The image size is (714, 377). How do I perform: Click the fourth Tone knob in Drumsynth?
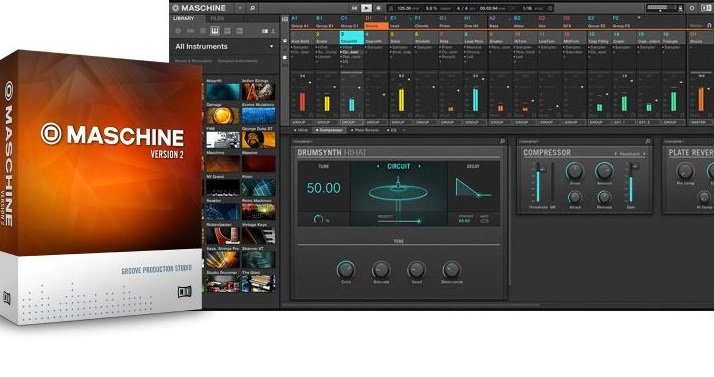451,270
